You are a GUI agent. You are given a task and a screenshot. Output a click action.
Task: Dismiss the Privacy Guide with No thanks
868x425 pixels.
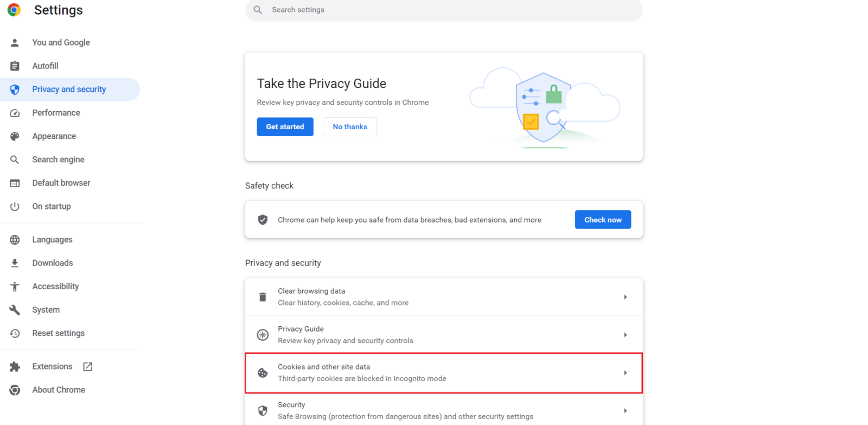[349, 126]
